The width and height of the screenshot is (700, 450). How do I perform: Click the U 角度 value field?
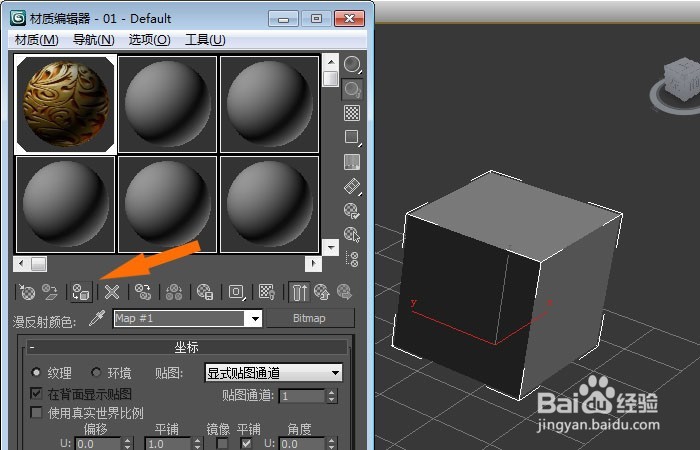click(x=302, y=444)
